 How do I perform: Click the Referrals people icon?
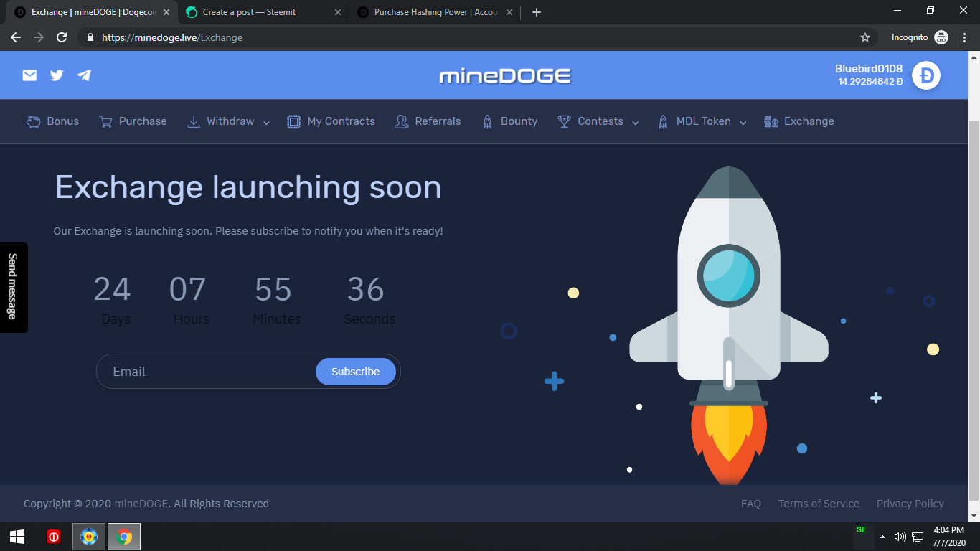(402, 121)
